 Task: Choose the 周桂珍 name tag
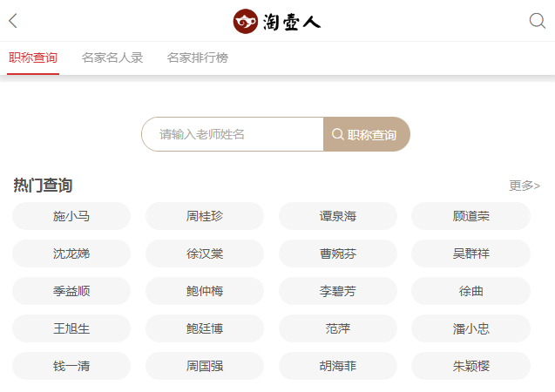tap(205, 216)
